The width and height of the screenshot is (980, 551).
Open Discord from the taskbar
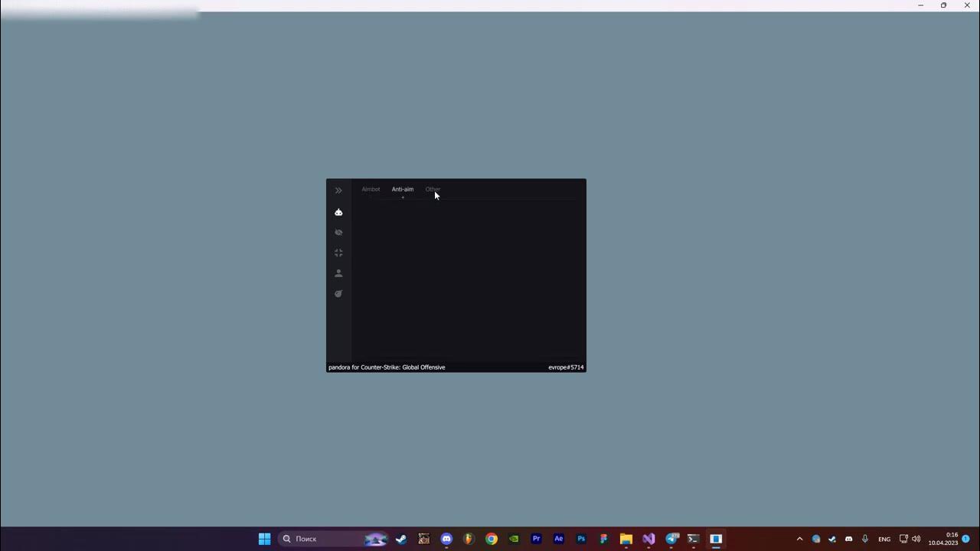coord(446,539)
